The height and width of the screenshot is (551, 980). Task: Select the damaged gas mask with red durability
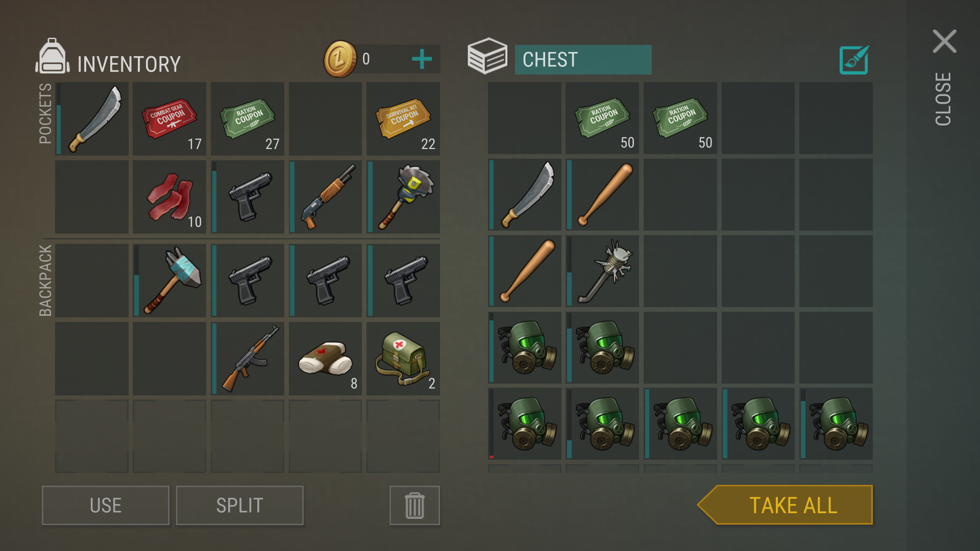pyautogui.click(x=524, y=424)
